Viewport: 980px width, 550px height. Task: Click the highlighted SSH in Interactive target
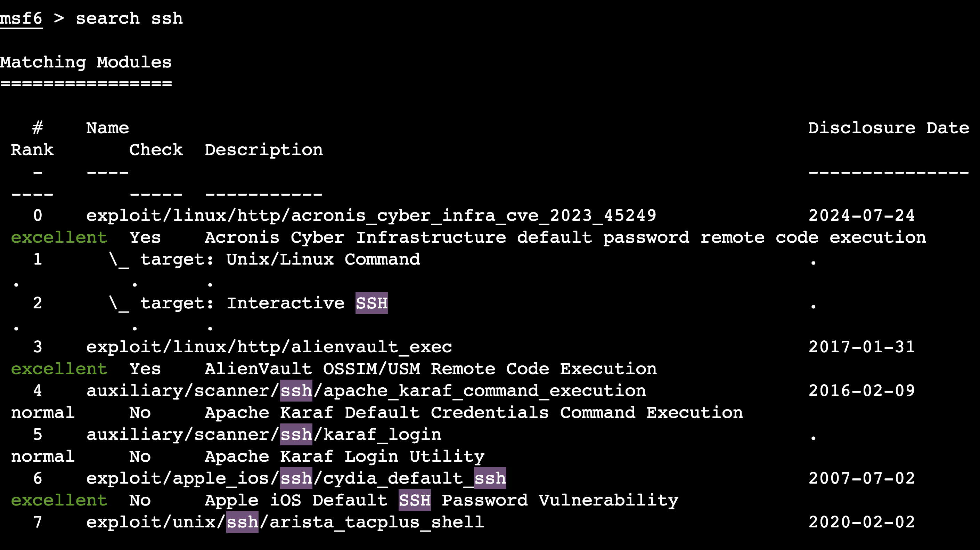pos(371,304)
